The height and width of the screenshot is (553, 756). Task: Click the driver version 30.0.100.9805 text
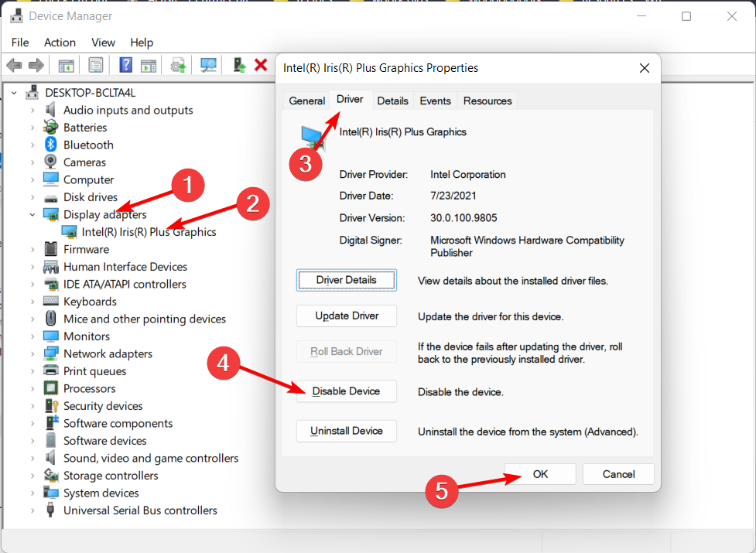click(464, 218)
